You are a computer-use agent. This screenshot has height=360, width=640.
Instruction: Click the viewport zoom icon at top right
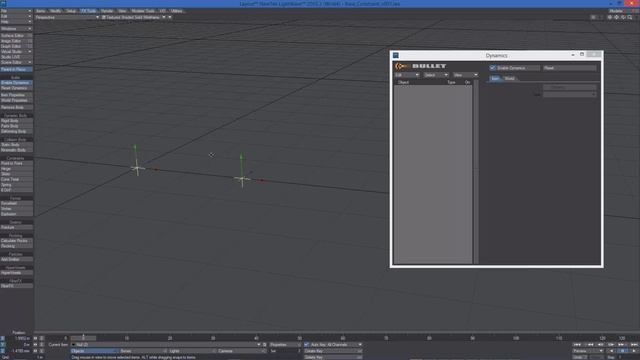click(x=630, y=18)
